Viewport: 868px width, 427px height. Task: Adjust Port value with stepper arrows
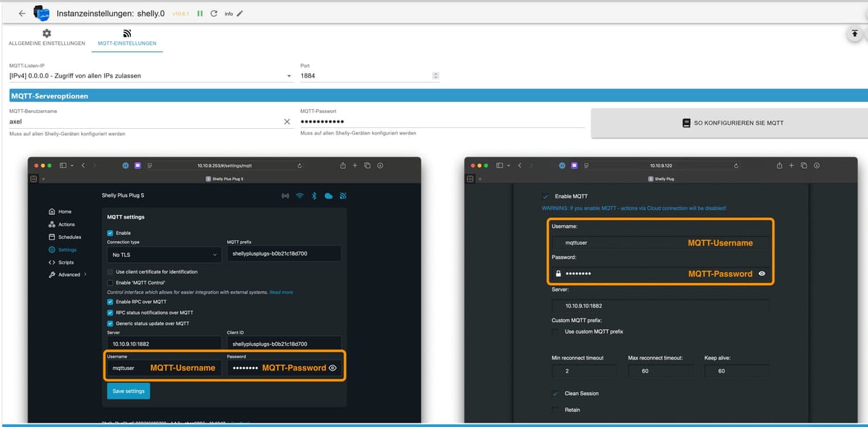(x=435, y=75)
